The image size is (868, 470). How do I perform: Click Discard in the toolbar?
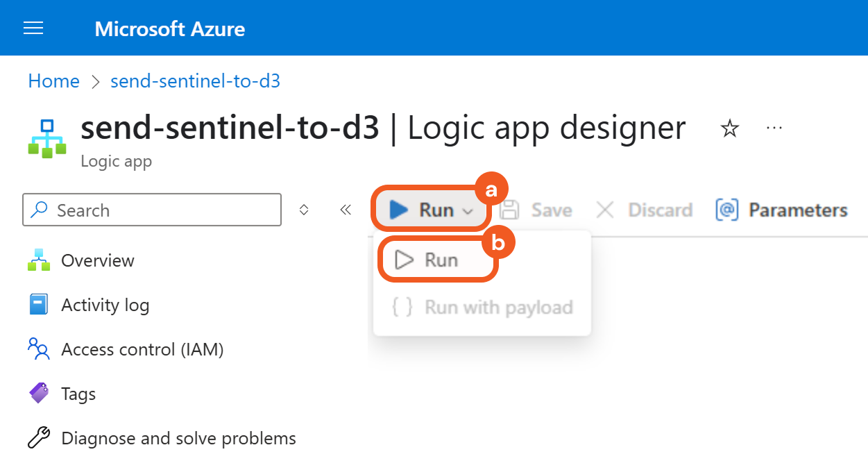point(645,210)
